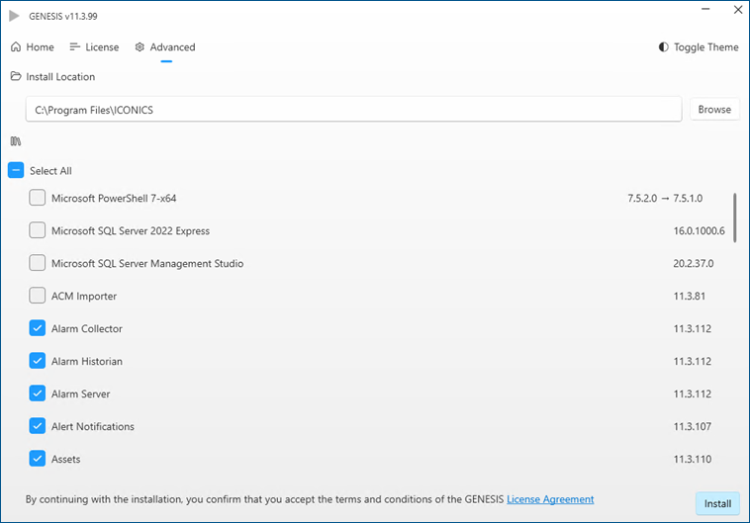Deselect the Assets component checkbox
The width and height of the screenshot is (750, 523).
tap(37, 458)
